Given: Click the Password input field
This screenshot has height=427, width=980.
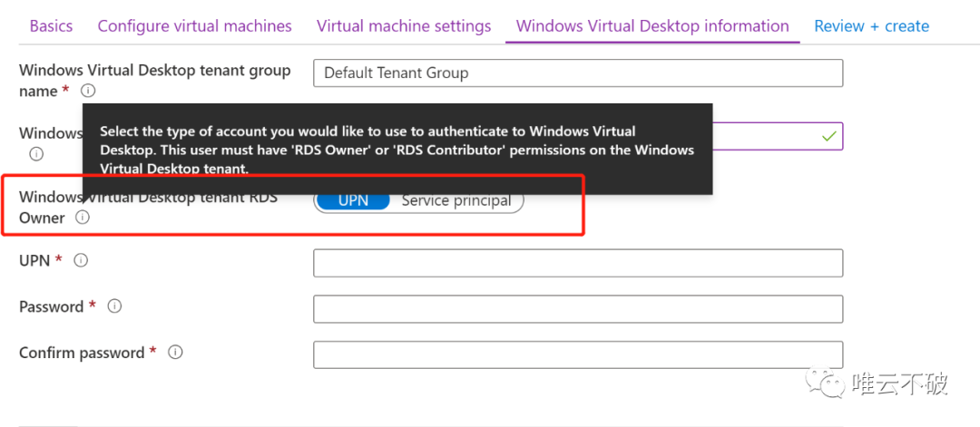Looking at the screenshot, I should tap(578, 309).
